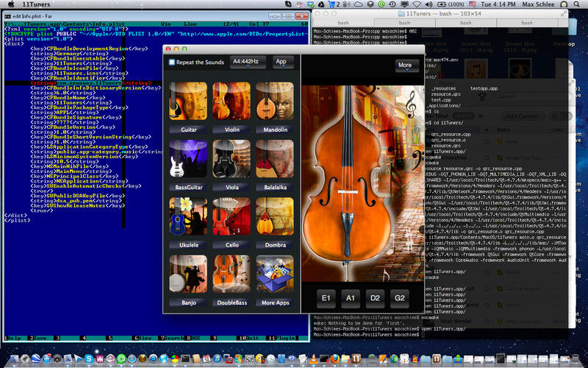Open the 11Tuners application menu
Viewport: 588px width, 368px height.
(36, 4)
